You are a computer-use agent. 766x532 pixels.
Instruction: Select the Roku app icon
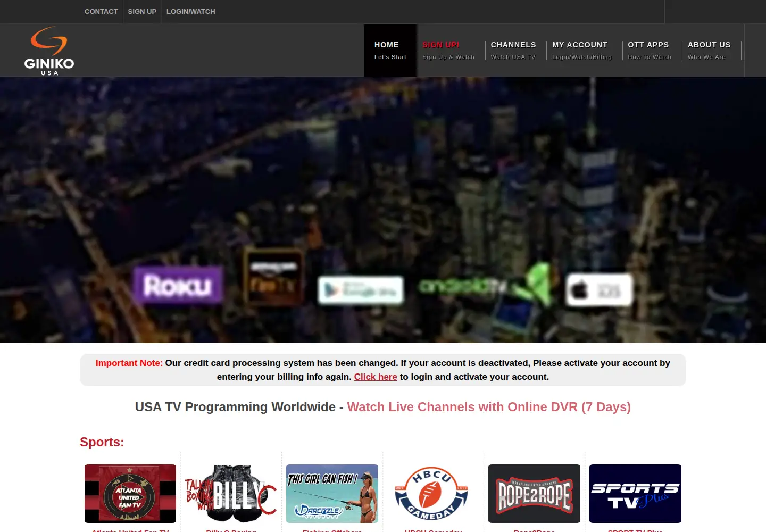click(178, 285)
